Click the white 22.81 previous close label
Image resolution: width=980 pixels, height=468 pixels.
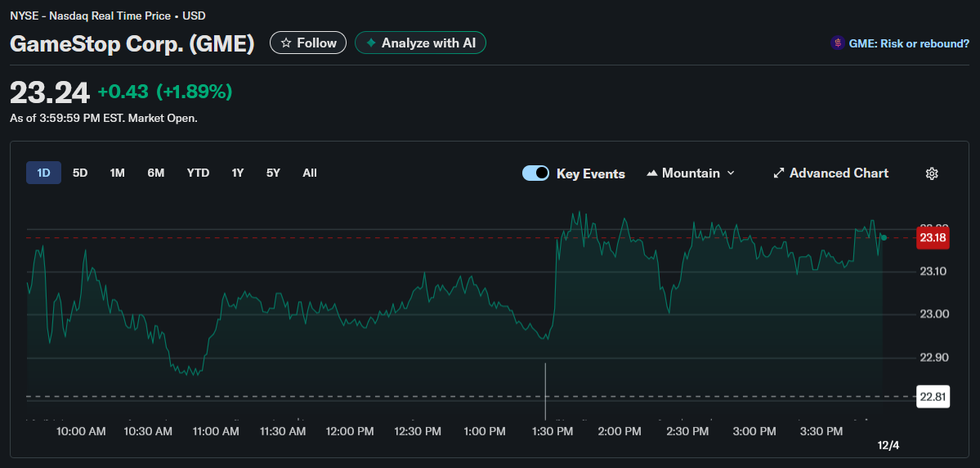(x=933, y=397)
